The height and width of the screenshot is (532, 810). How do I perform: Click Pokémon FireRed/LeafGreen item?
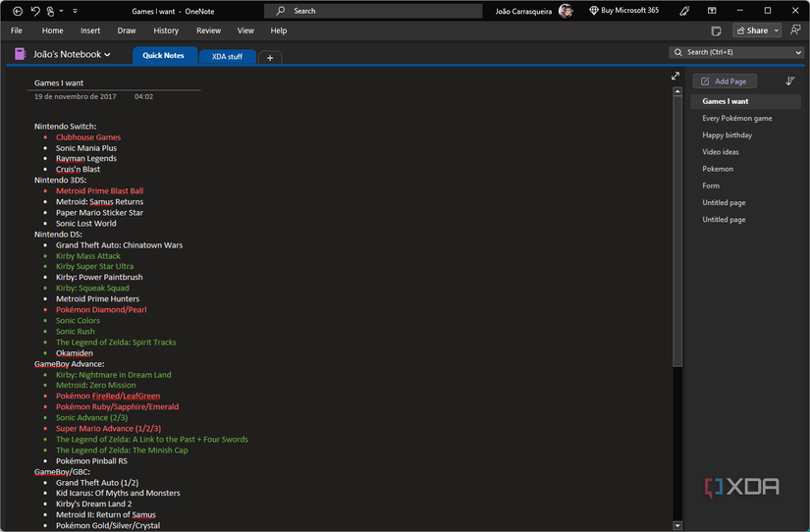pyautogui.click(x=108, y=397)
